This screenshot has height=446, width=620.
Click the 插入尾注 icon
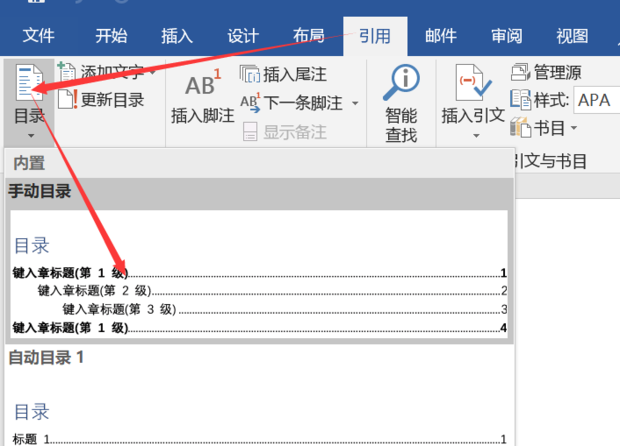coord(250,74)
